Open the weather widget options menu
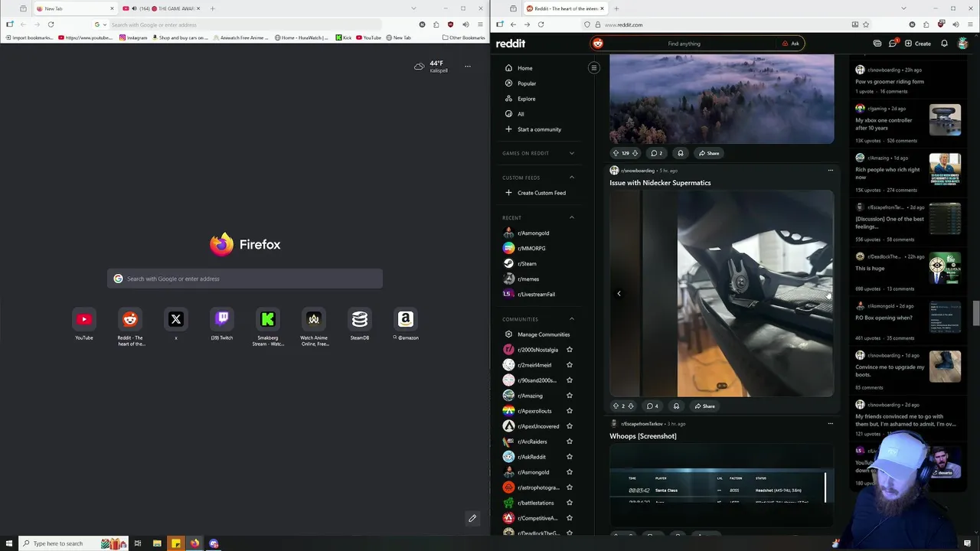Screen dimensions: 980x551 (x=467, y=67)
